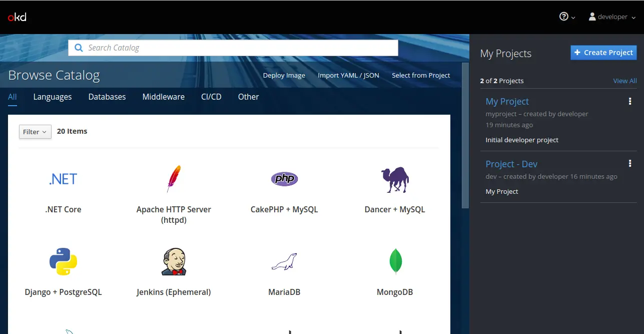
Task: Switch to the CI/CD tab
Action: 211,97
